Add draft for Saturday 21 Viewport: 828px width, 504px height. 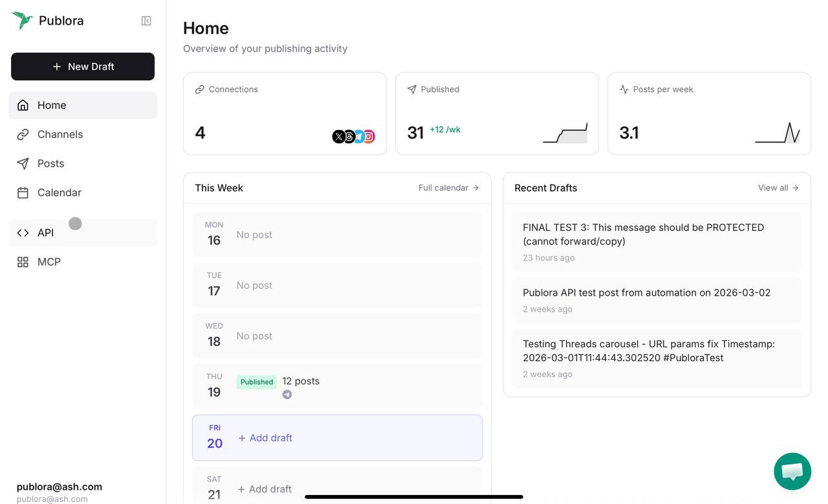click(265, 489)
